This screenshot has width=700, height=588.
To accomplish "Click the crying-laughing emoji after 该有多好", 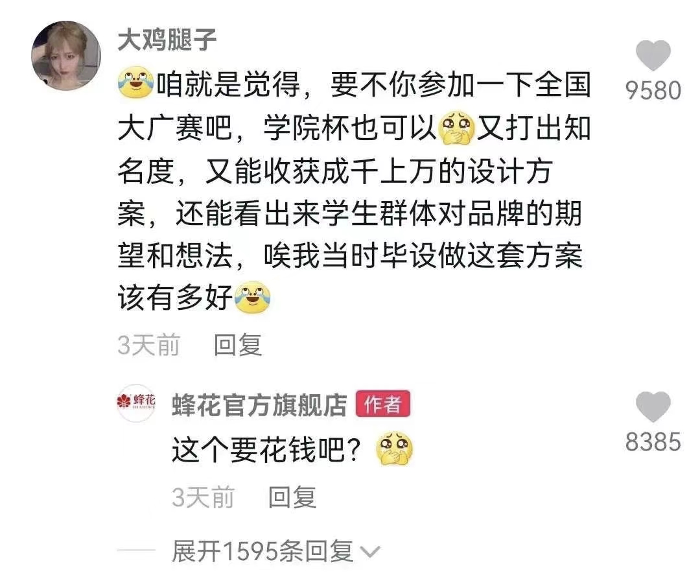I will 253,298.
